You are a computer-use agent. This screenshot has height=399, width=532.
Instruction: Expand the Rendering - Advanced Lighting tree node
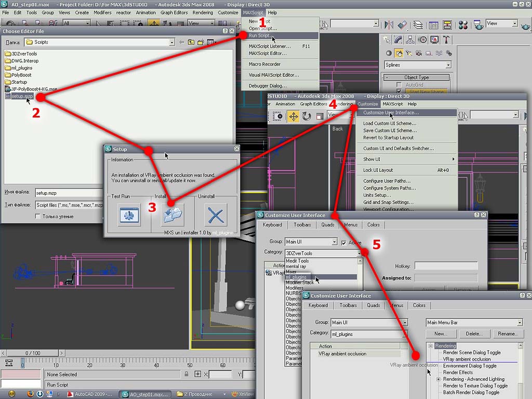pos(438,379)
